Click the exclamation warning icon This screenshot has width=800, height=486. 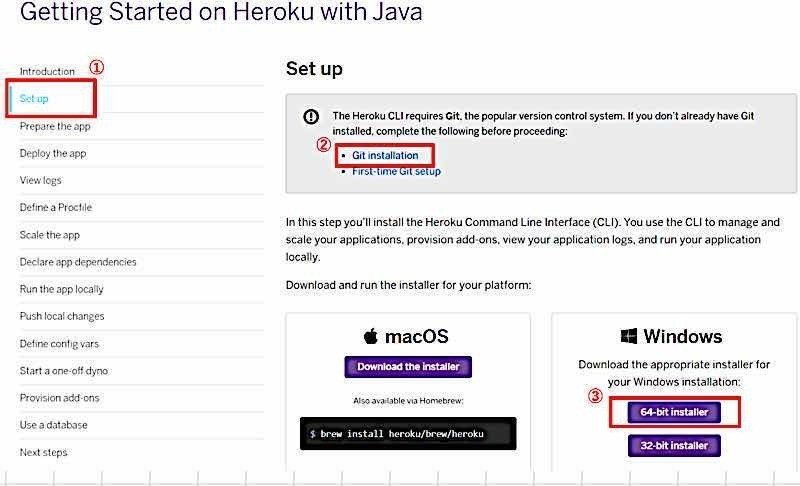[311, 117]
